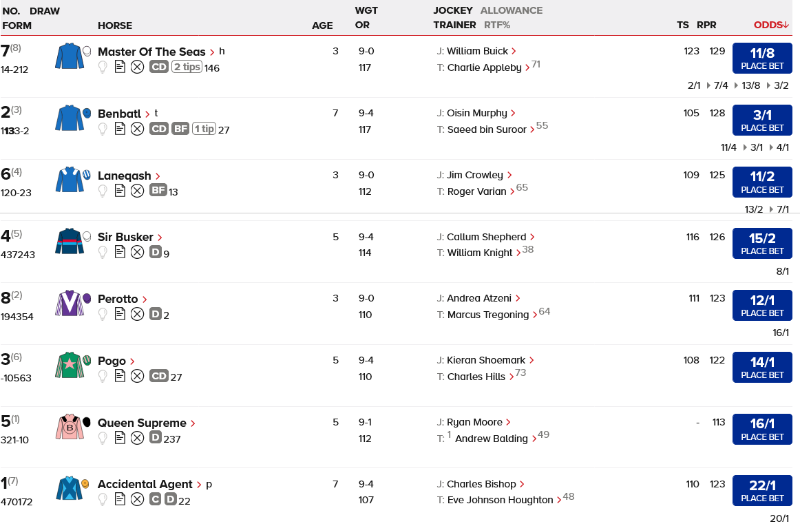Image resolution: width=800 pixels, height=528 pixels.
Task: Sort by the RPR column header
Action: (706, 25)
